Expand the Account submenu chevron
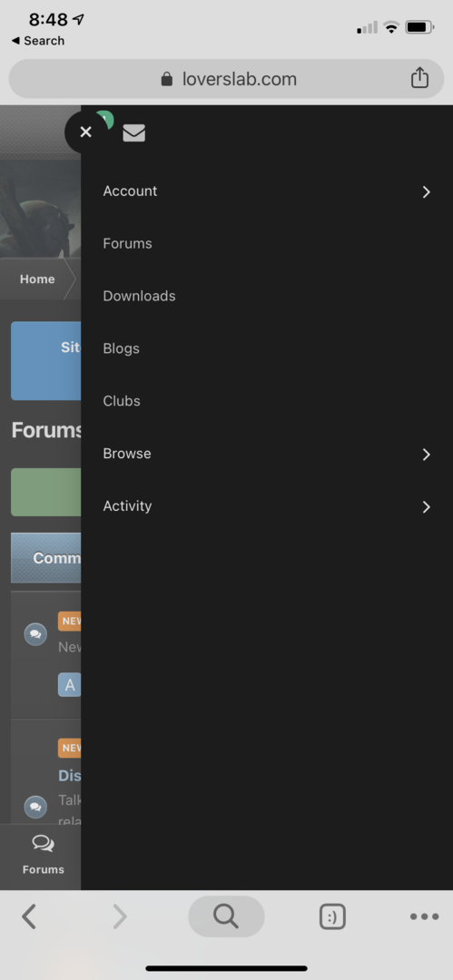Screen dimensions: 453x980 coord(426,191)
